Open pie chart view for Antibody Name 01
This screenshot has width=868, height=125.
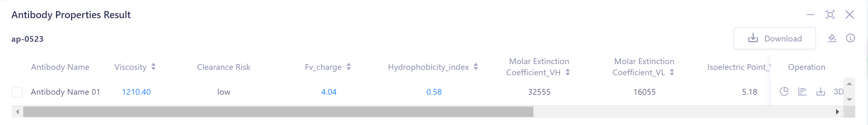click(784, 91)
